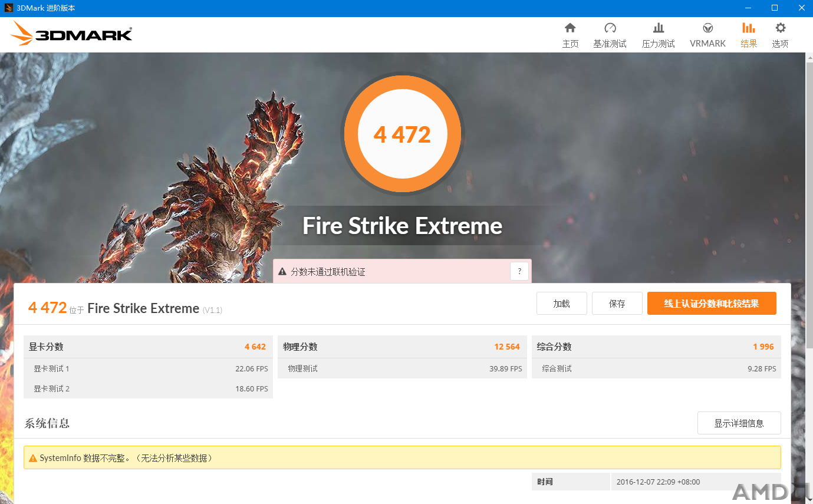The width and height of the screenshot is (813, 504).
Task: Click the 3DMark app icon in title bar
Action: pyautogui.click(x=9, y=8)
